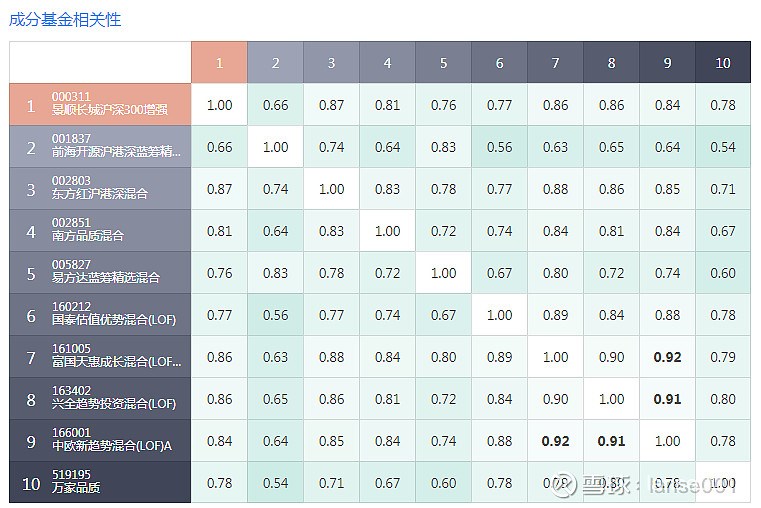761x508 pixels.
Task: Click bold 0.92 cell in row 7
Action: coord(667,357)
